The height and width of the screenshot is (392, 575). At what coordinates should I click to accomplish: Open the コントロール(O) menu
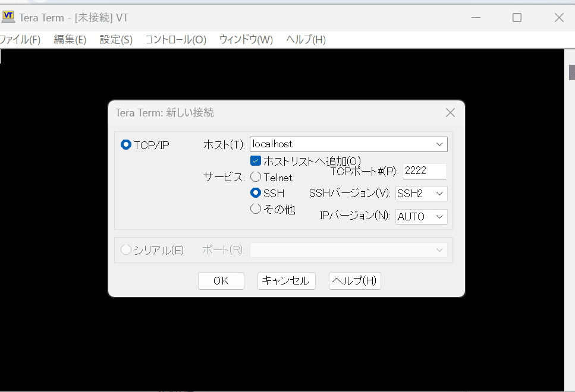tap(175, 40)
